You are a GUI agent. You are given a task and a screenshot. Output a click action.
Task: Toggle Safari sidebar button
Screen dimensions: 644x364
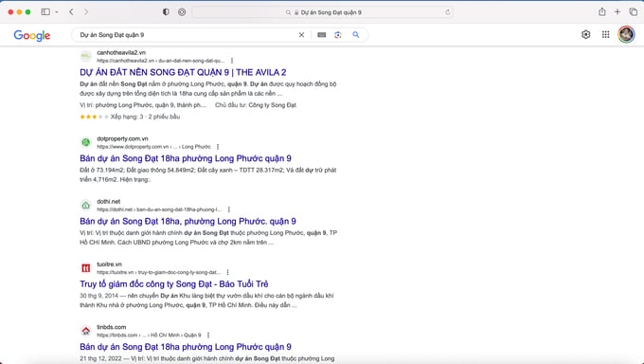tap(45, 12)
